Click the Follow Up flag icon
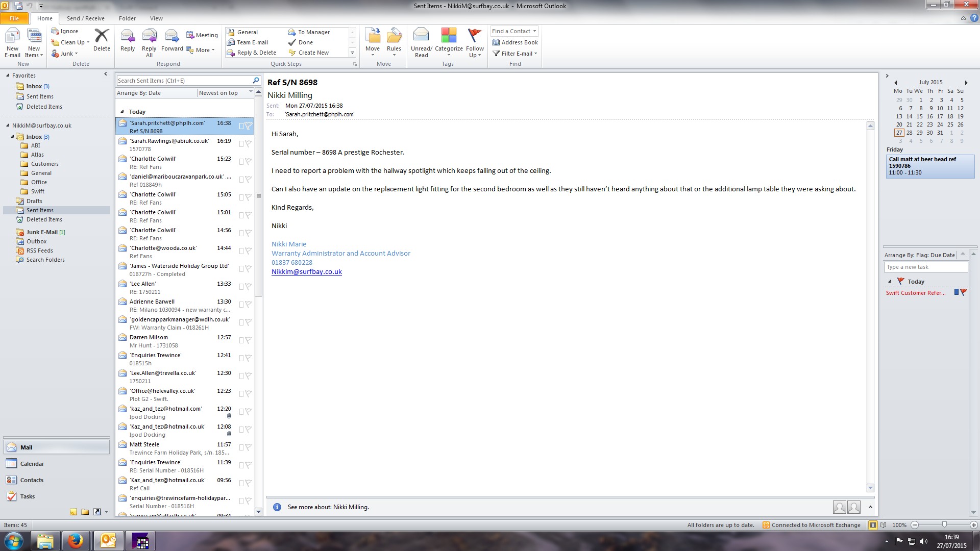The width and height of the screenshot is (980, 551). (474, 36)
